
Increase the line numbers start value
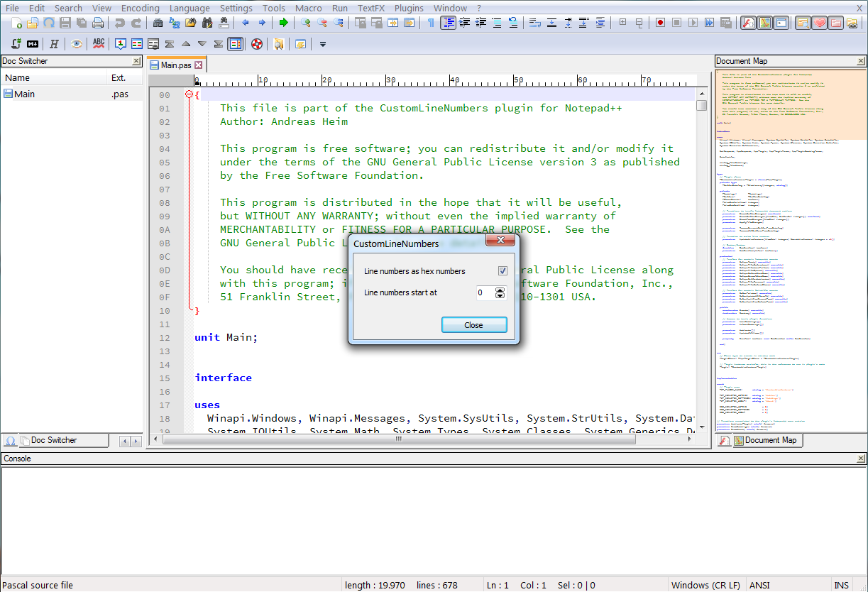tap(500, 290)
